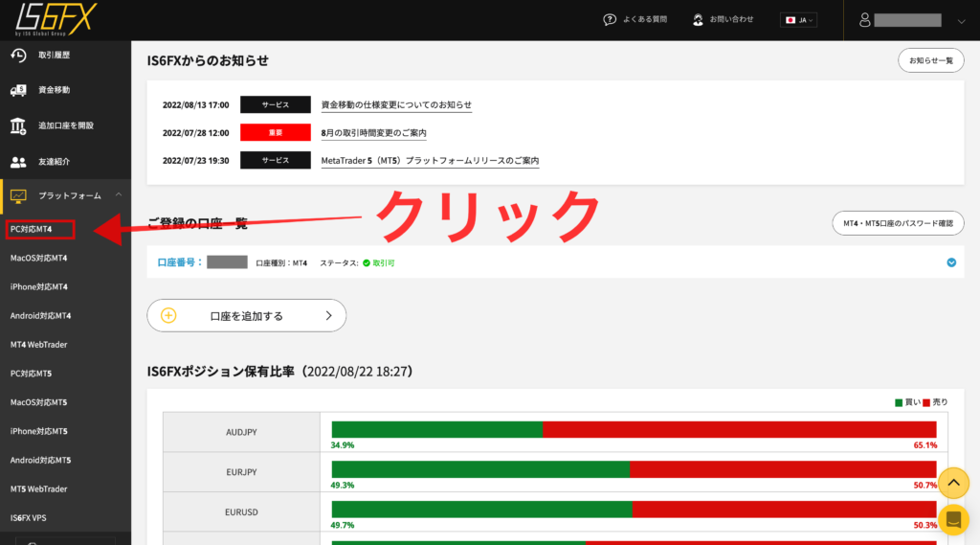This screenshot has width=980, height=545.
Task: Click the お知らせ一覧 button
Action: pyautogui.click(x=930, y=60)
